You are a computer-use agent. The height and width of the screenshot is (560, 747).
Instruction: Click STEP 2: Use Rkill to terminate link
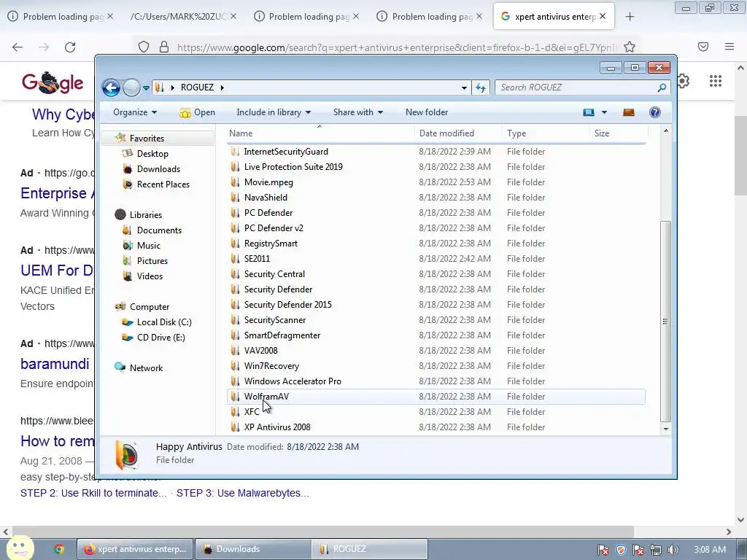click(93, 494)
